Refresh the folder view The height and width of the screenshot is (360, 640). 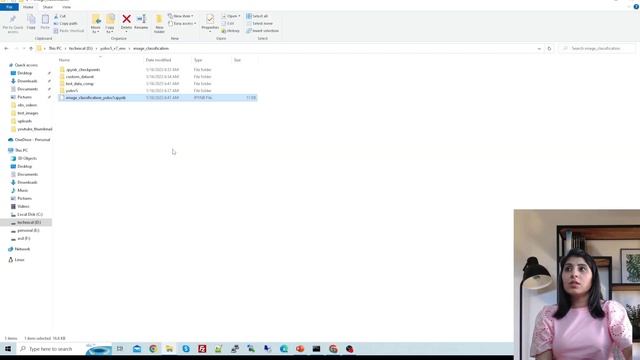pos(549,49)
